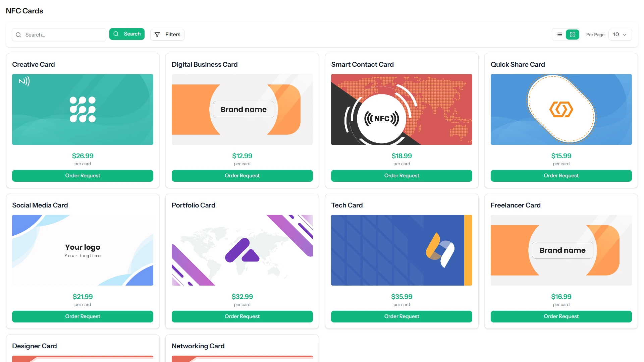This screenshot has height=362, width=644.
Task: Order Request for Smart Contact Card
Action: (x=401, y=176)
